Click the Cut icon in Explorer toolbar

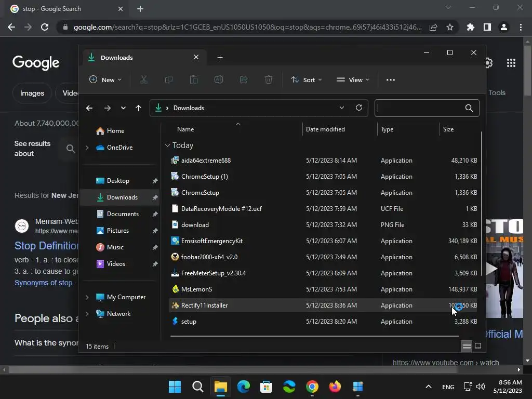point(144,79)
